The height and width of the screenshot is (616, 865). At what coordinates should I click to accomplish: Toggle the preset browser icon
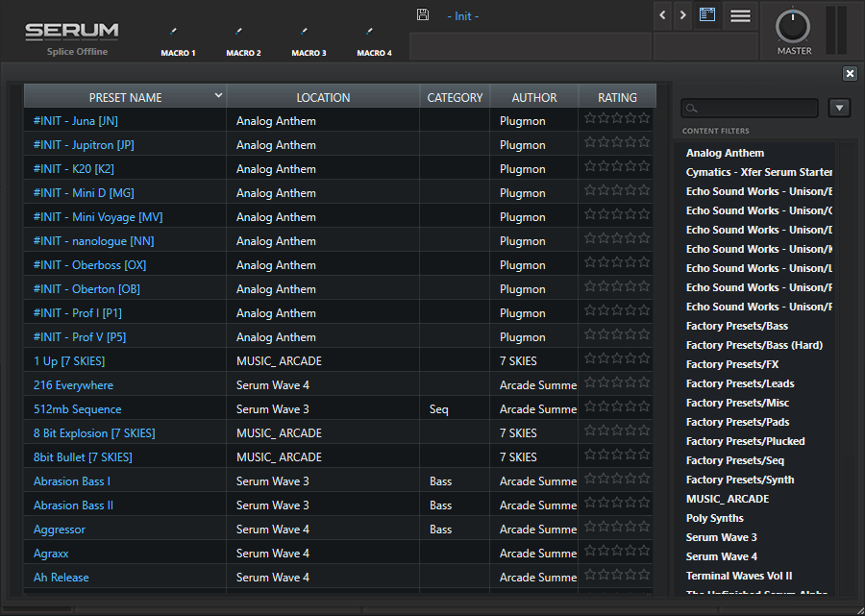pyautogui.click(x=707, y=14)
